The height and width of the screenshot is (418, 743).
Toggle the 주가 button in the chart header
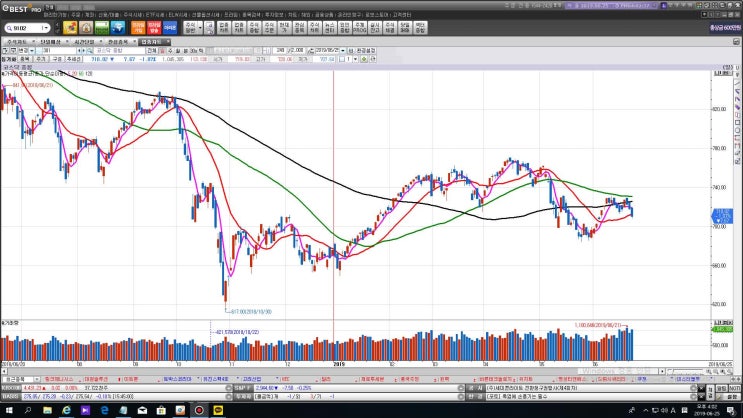pos(41,59)
